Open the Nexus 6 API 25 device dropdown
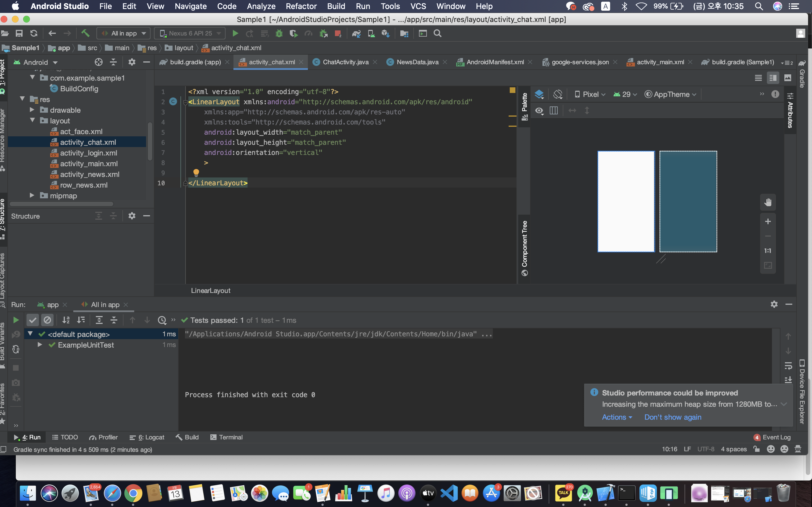Viewport: 812px width, 507px height. (190, 33)
